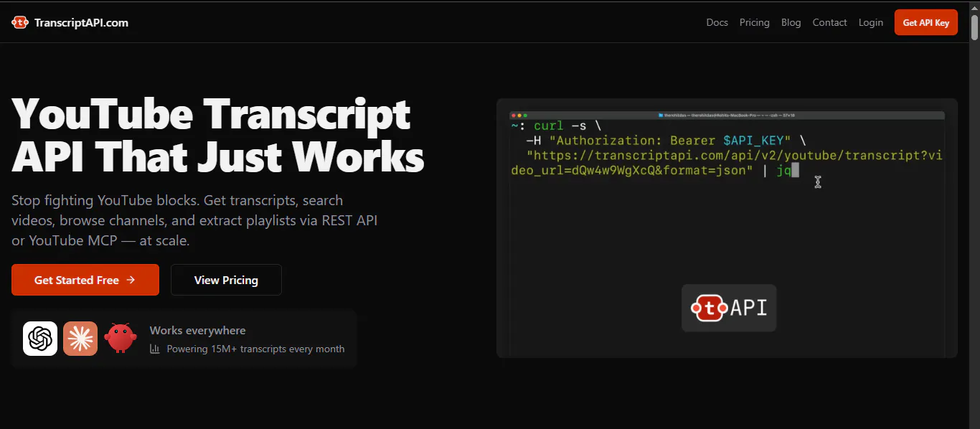Click the tAPI logo badge in terminal video
Image resolution: width=980 pixels, height=429 pixels.
(729, 308)
